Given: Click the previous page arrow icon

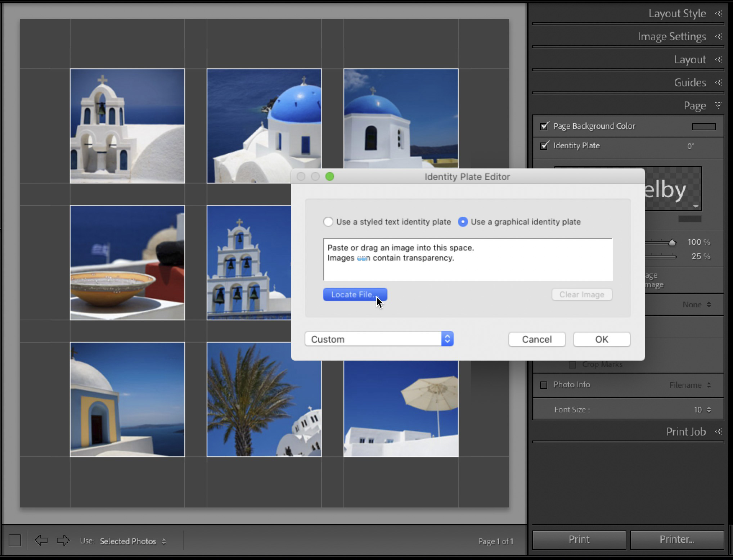Looking at the screenshot, I should (x=41, y=541).
